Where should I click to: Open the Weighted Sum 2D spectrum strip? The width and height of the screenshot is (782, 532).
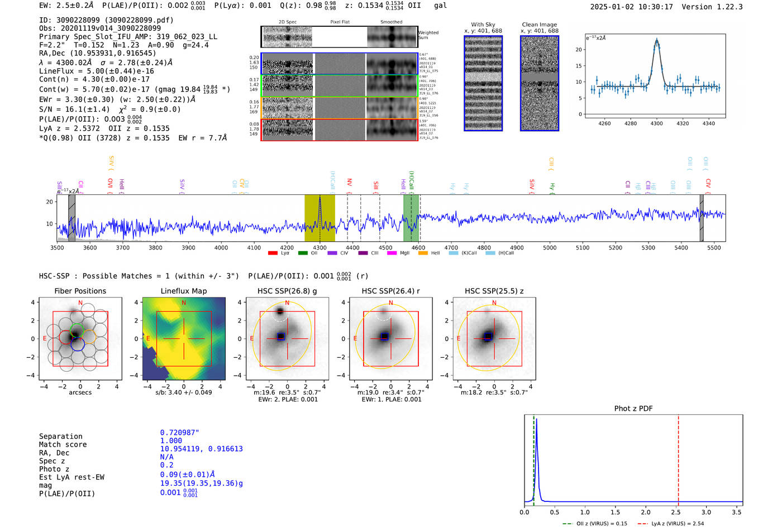(x=340, y=37)
